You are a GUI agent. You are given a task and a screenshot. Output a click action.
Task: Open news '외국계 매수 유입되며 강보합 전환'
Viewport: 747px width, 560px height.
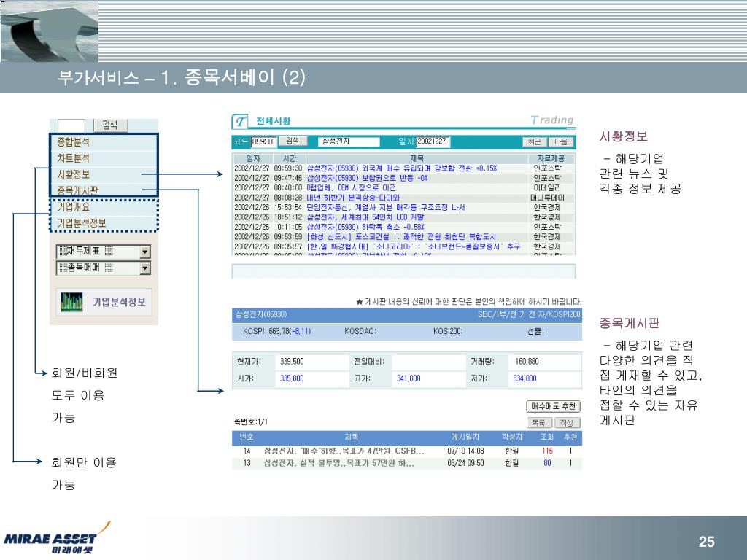click(402, 168)
